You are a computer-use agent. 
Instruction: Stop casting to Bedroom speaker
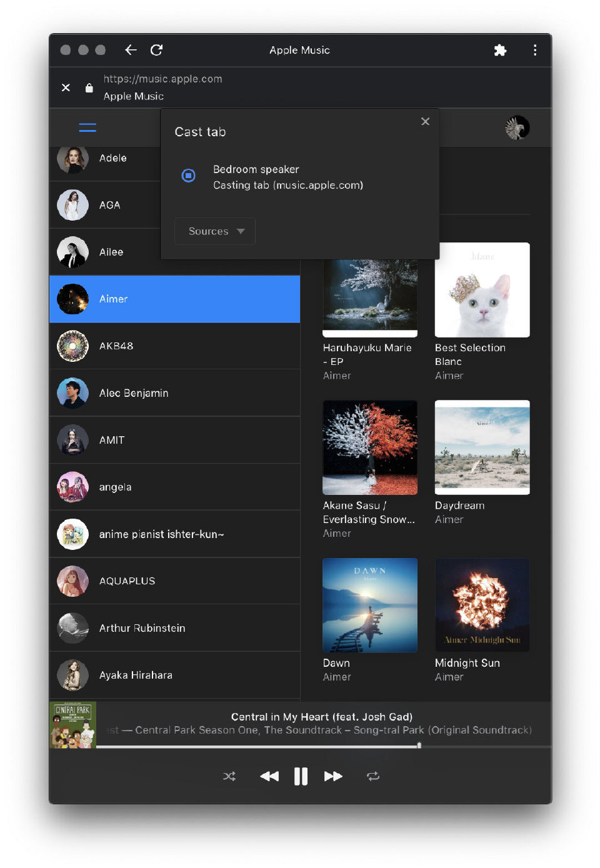coord(188,176)
